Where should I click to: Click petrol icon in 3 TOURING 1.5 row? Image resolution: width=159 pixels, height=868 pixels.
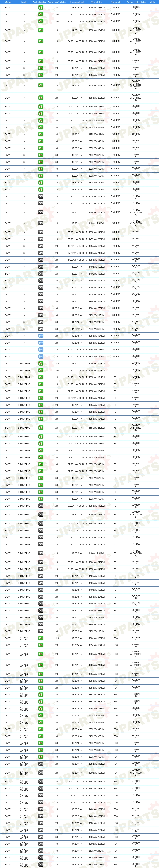click(41, 363)
